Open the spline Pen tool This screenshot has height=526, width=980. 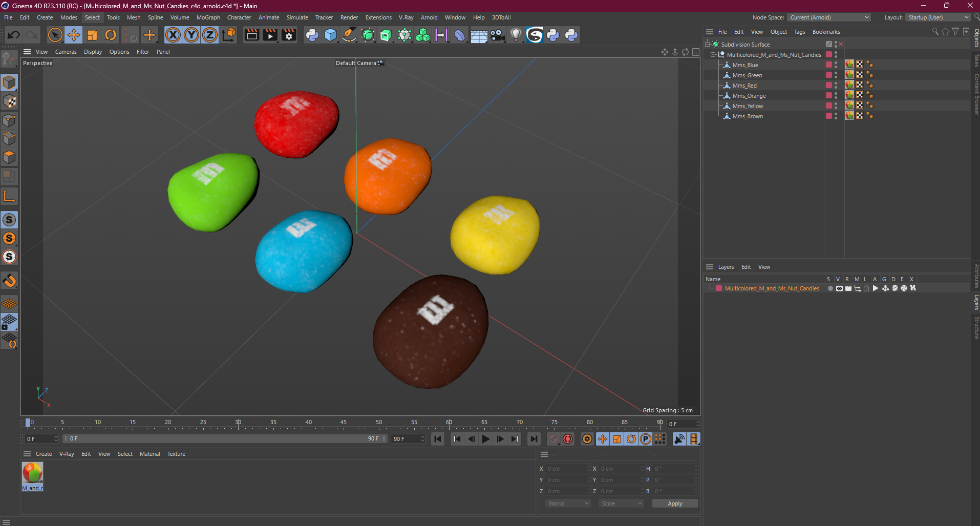click(349, 35)
